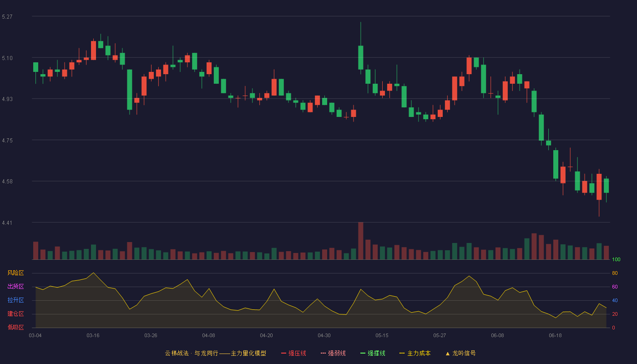Click the 05-15 date label

(382, 335)
